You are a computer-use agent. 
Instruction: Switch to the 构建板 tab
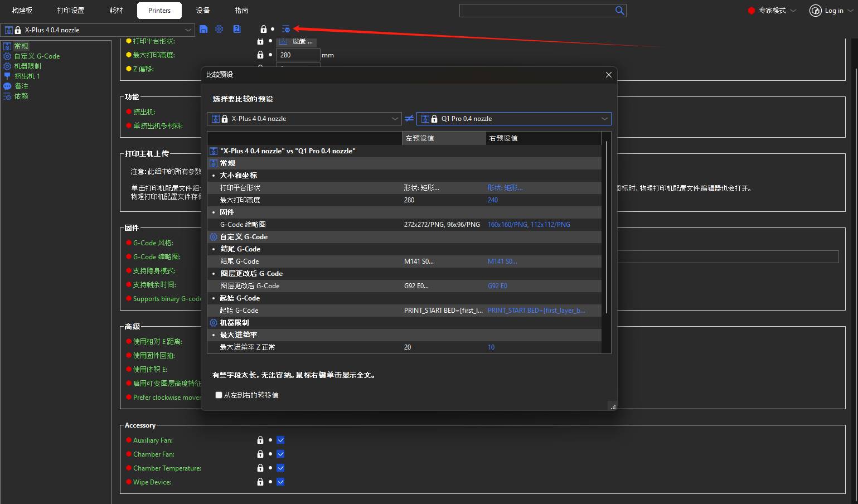pyautogui.click(x=22, y=11)
